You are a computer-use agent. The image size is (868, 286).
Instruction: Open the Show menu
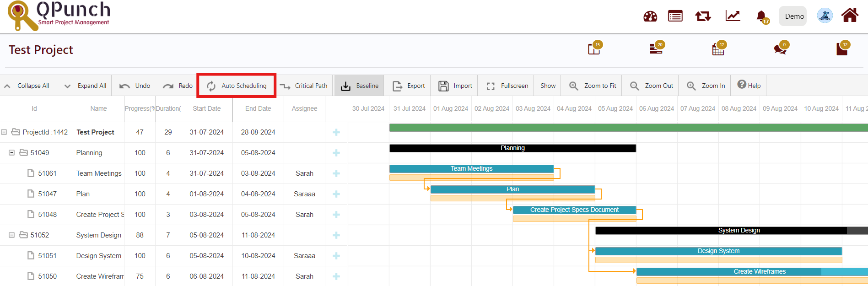pos(548,86)
